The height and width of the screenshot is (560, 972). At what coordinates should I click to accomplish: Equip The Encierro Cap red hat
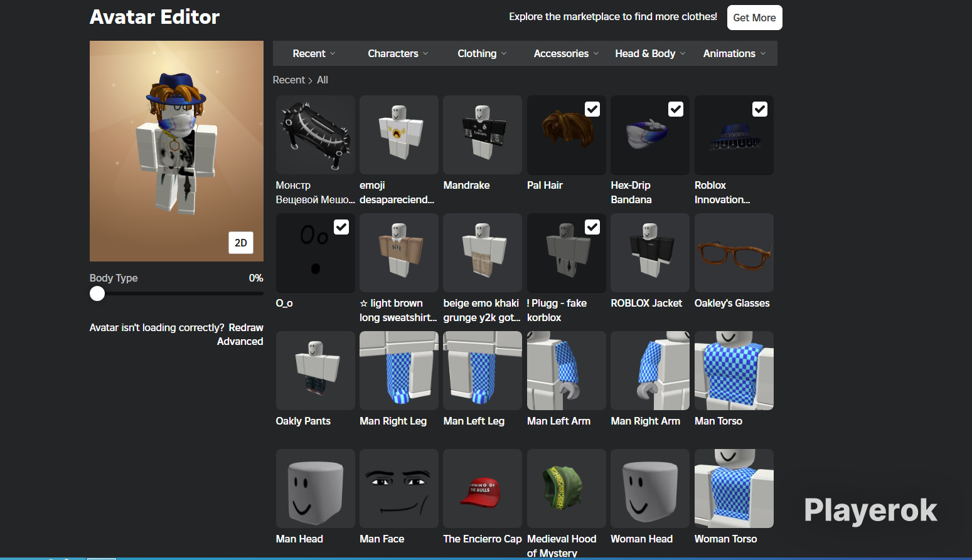click(x=483, y=489)
